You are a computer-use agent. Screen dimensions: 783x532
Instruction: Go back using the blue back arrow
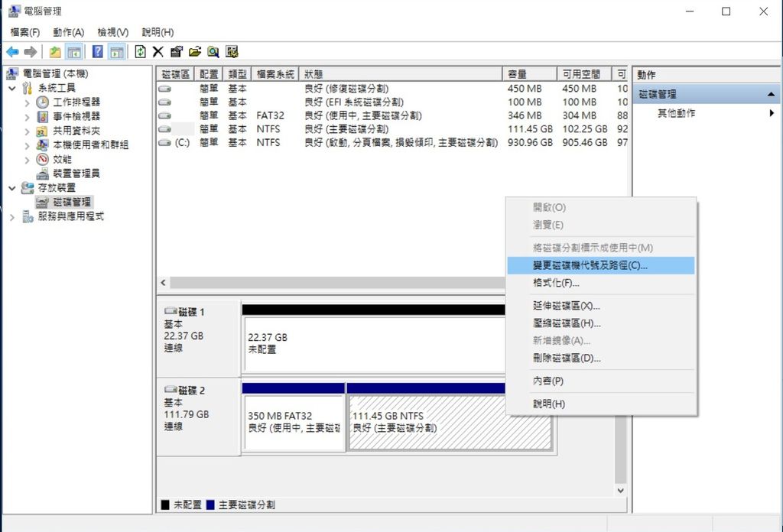[12, 51]
